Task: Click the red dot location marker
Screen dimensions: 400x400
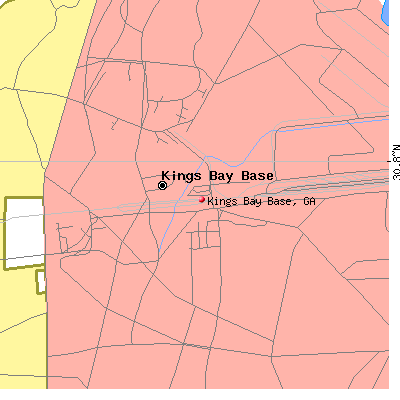Action: coord(202,199)
